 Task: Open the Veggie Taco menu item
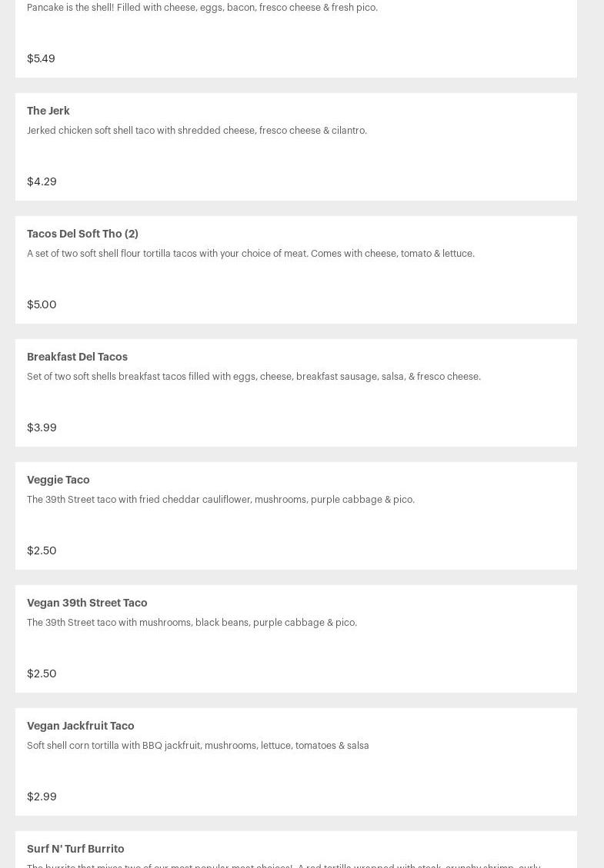pyautogui.click(x=58, y=480)
